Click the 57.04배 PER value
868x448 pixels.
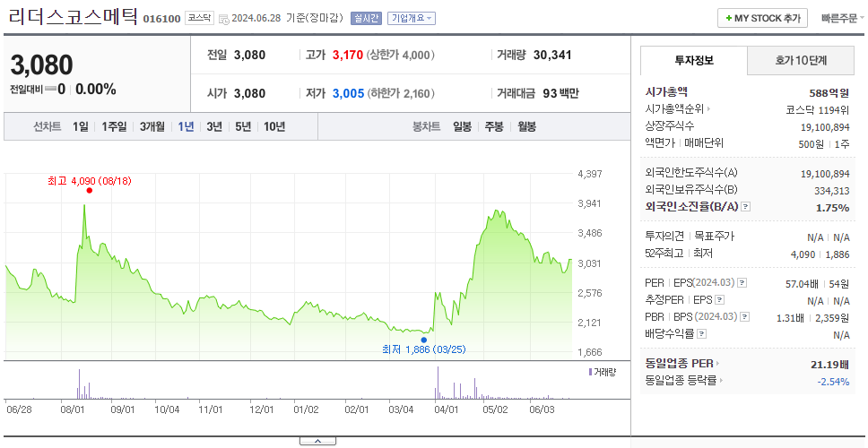coord(803,284)
